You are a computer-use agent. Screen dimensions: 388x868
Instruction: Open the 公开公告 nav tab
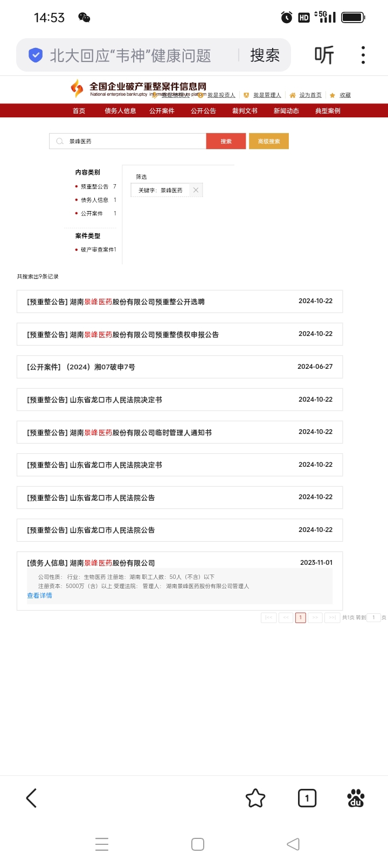[203, 111]
